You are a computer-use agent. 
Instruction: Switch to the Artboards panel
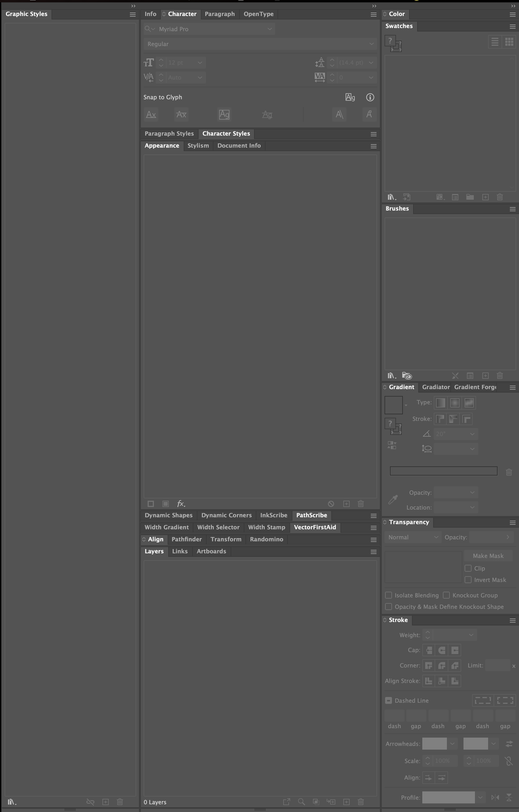pyautogui.click(x=211, y=551)
